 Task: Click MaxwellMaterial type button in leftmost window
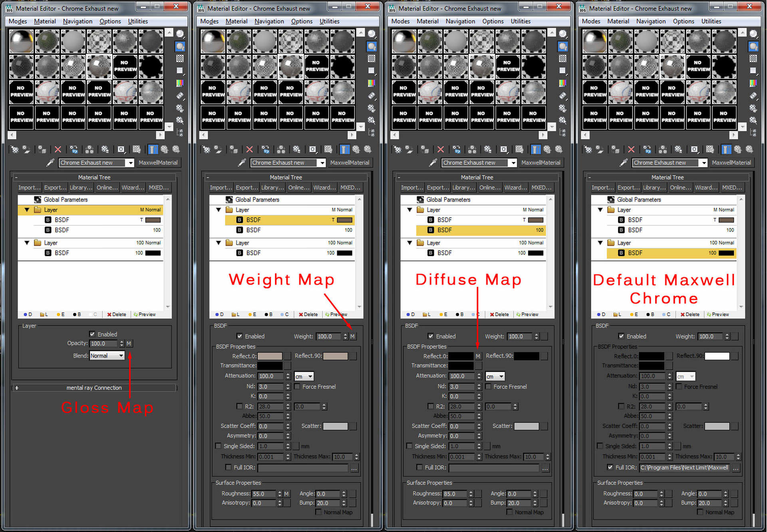[158, 163]
